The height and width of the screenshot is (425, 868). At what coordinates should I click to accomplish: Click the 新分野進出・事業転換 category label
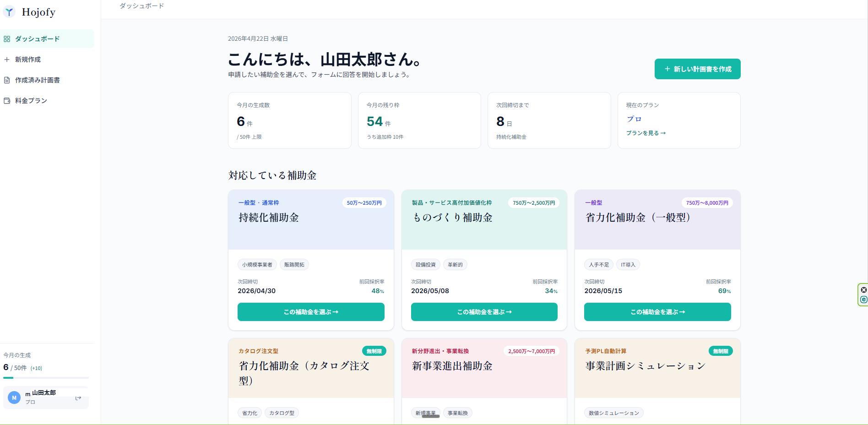[440, 351]
